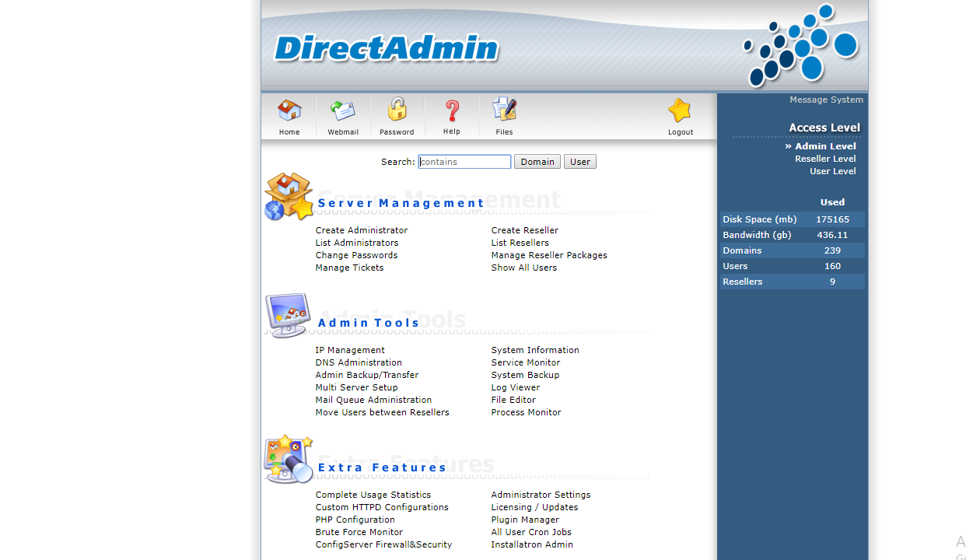Click the Bandwidth value 436.11
The image size is (966, 560).
pyautogui.click(x=832, y=235)
